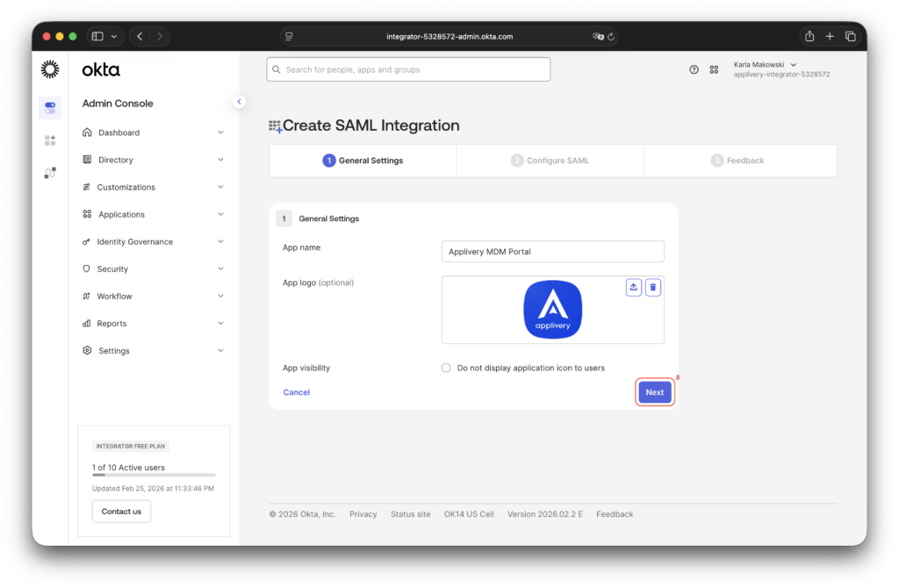Viewport: 899px width, 588px height.
Task: Click the upload logo icon button
Action: [x=634, y=288]
